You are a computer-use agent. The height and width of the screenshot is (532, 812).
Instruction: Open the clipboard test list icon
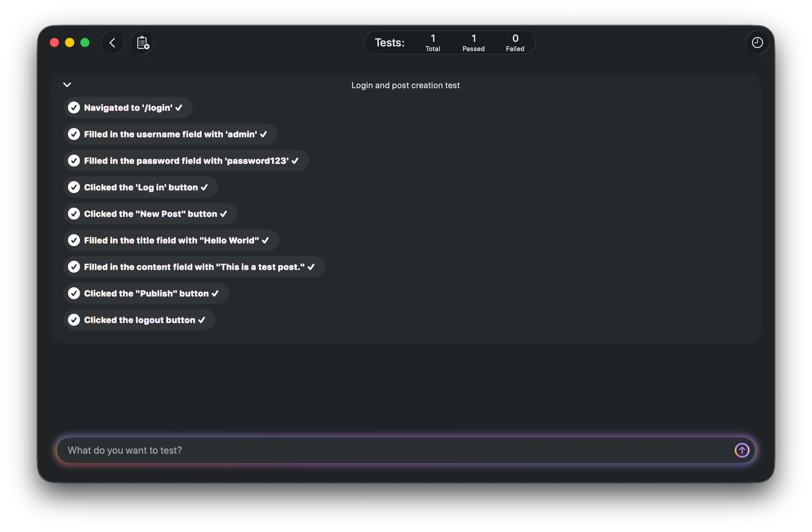tap(142, 43)
